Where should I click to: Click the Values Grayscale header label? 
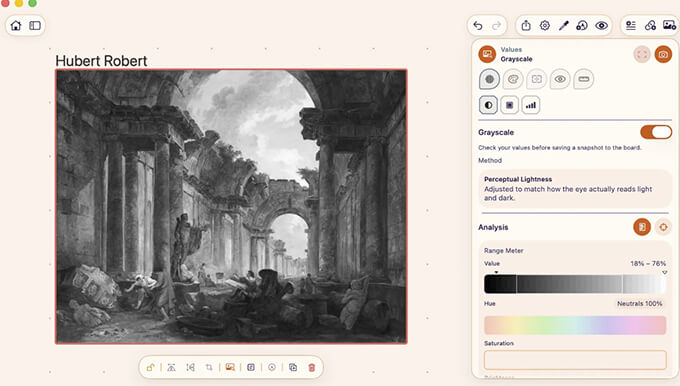(516, 54)
